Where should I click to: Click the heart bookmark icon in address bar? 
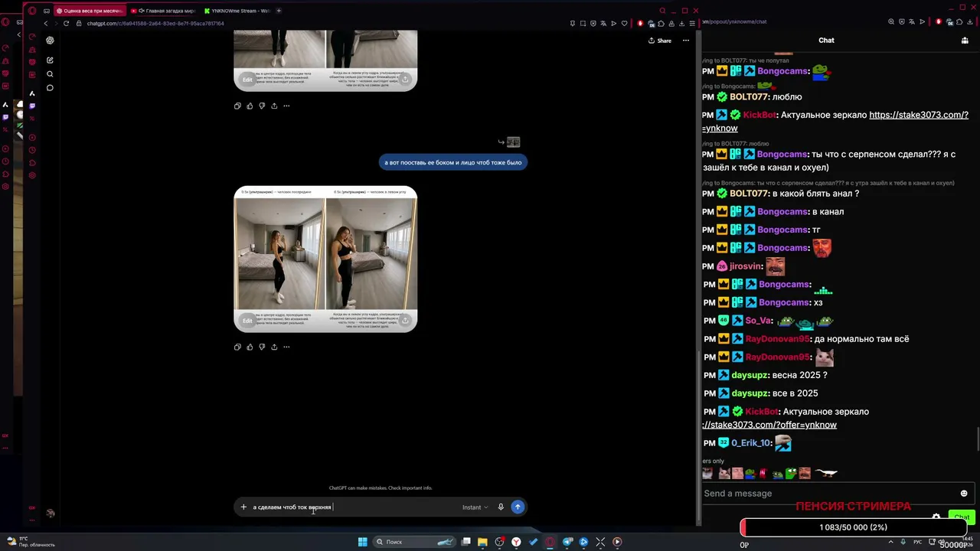coord(624,23)
